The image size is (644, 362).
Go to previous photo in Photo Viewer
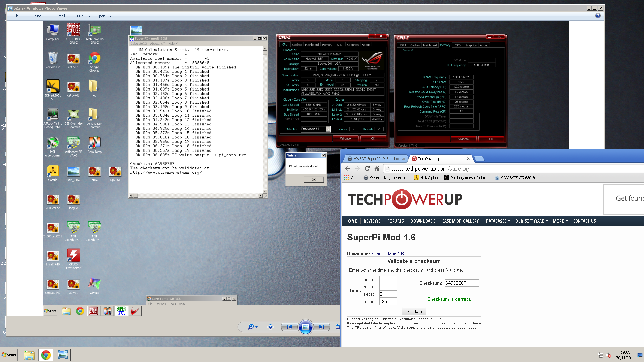[x=289, y=327]
